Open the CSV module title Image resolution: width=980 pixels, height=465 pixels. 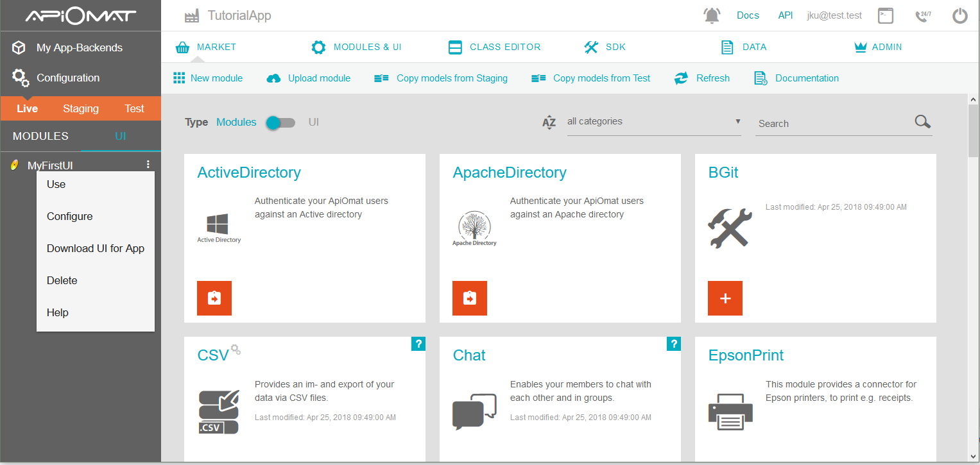[213, 355]
